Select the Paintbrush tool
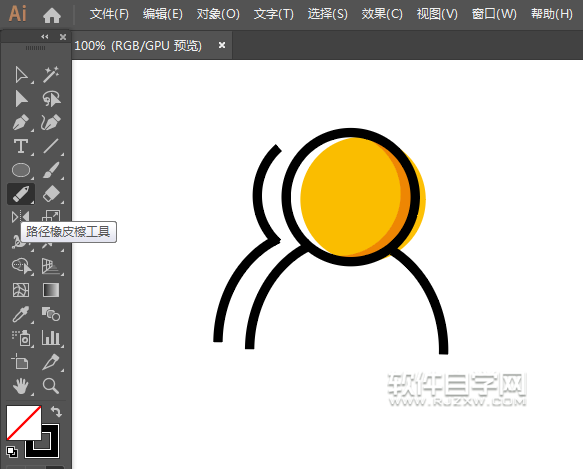This screenshot has height=469, width=583. [51, 170]
